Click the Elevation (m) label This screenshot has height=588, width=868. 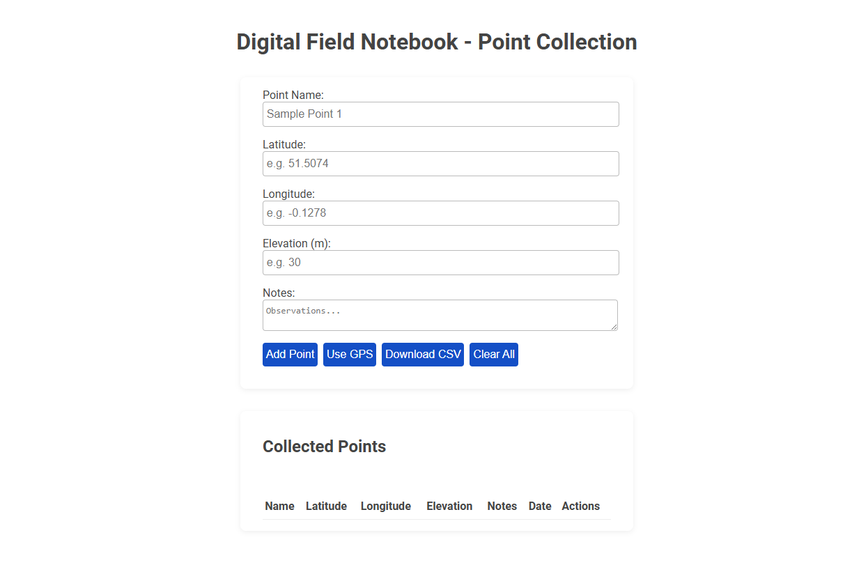(296, 243)
